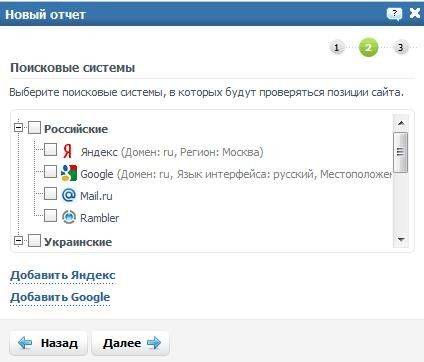424x362 pixels.
Task: Click the Mail.ru at-sign icon
Action: click(x=69, y=195)
